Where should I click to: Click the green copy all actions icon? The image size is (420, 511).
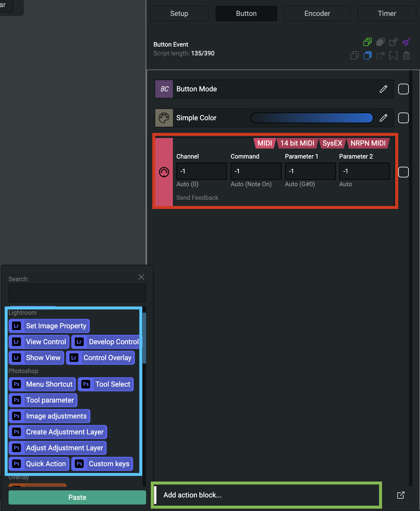click(367, 42)
